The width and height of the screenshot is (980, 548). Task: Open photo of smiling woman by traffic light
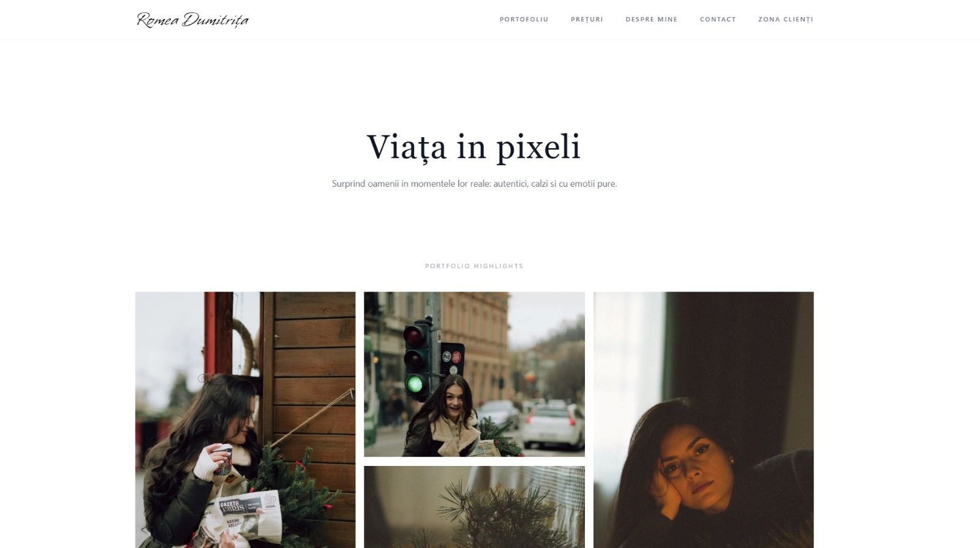click(x=474, y=374)
